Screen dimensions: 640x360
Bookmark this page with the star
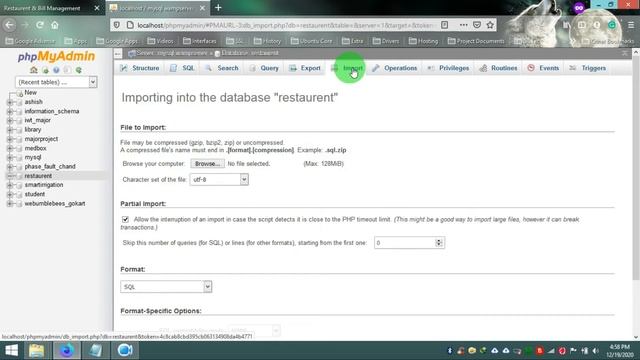490,25
